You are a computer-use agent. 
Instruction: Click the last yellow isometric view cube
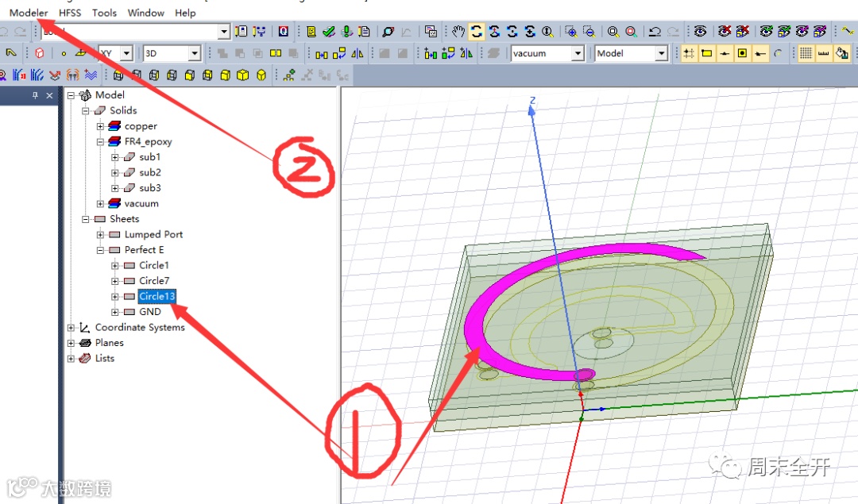coord(261,75)
